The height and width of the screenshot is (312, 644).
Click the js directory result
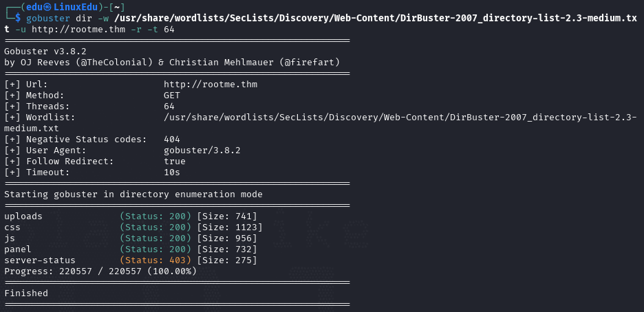pyautogui.click(x=10, y=238)
